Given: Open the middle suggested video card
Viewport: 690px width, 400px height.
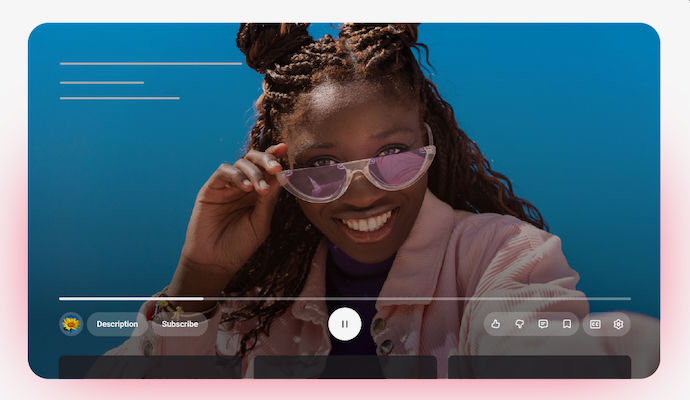Looking at the screenshot, I should pos(344,367).
